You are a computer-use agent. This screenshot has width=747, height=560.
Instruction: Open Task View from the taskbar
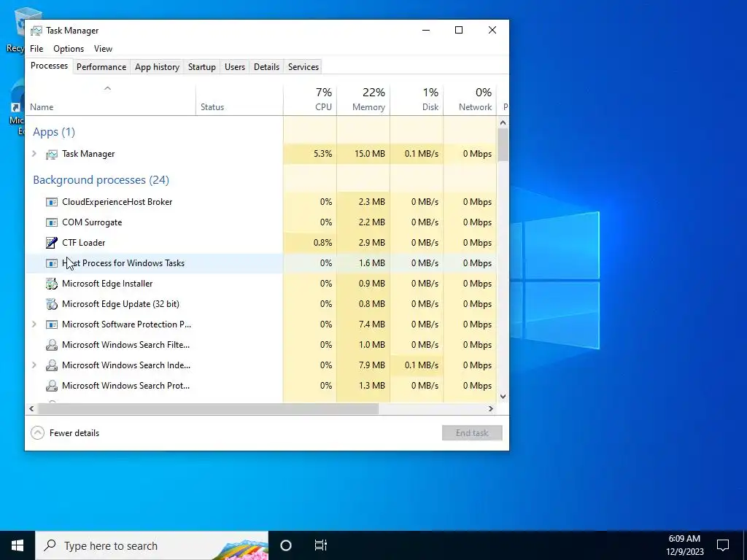click(321, 545)
